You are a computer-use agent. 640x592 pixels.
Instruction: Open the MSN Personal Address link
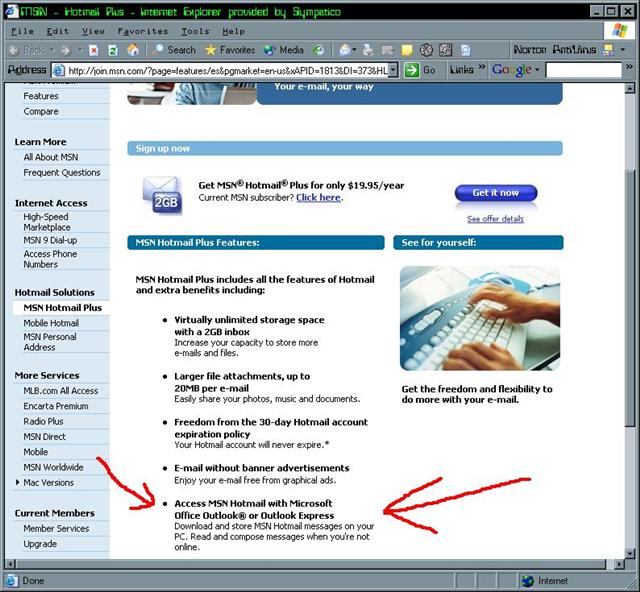tap(50, 342)
